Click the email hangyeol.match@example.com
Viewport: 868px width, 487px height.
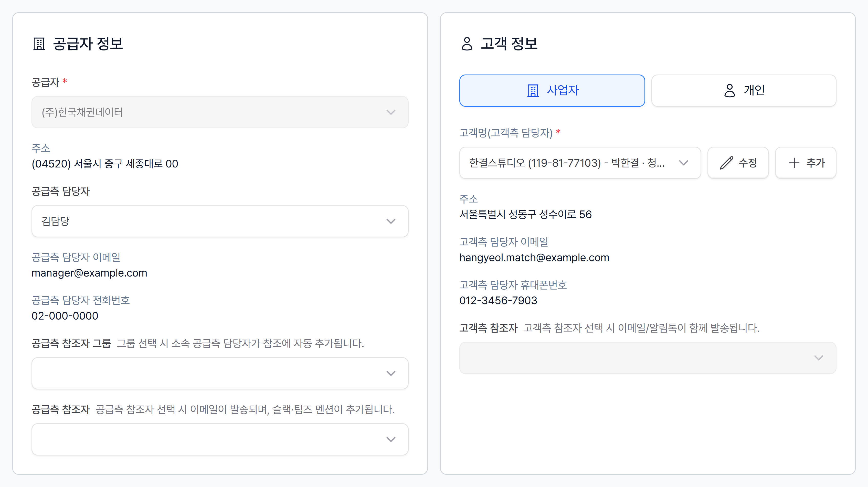point(534,258)
